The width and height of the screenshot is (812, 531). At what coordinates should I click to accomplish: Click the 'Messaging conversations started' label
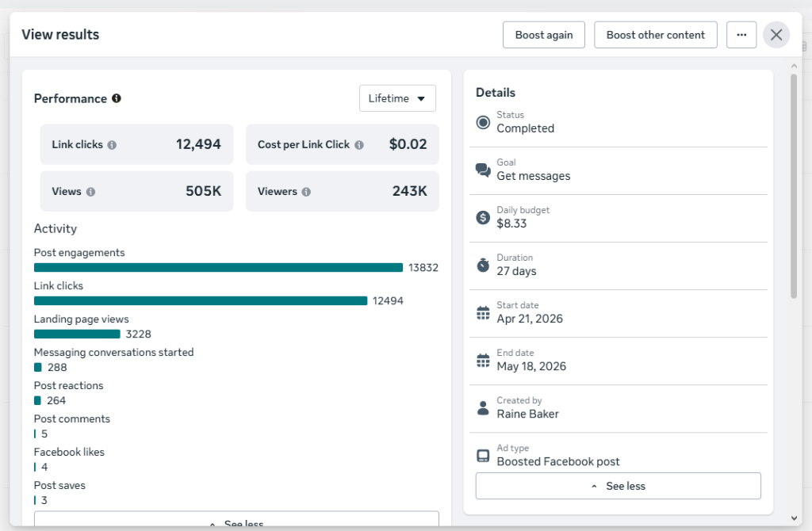point(114,353)
